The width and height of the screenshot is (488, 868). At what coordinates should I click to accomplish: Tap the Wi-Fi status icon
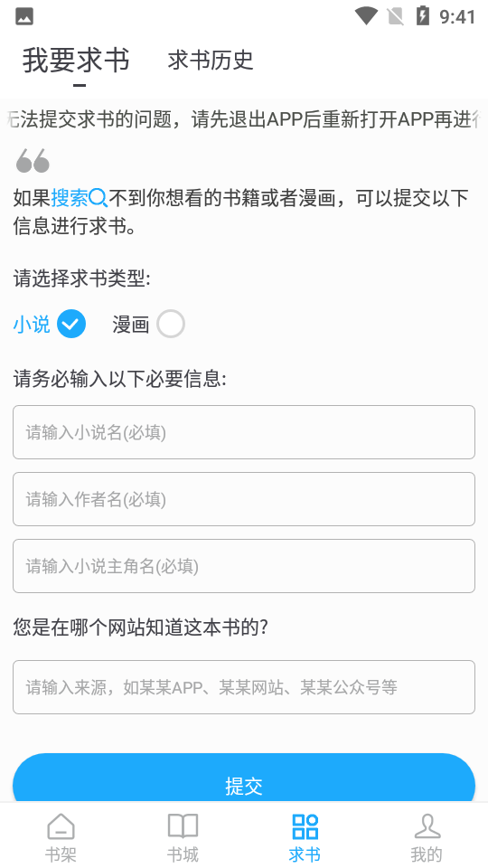click(366, 16)
